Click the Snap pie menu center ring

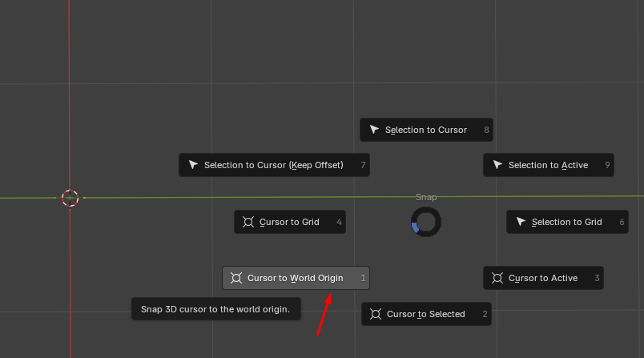(425, 223)
